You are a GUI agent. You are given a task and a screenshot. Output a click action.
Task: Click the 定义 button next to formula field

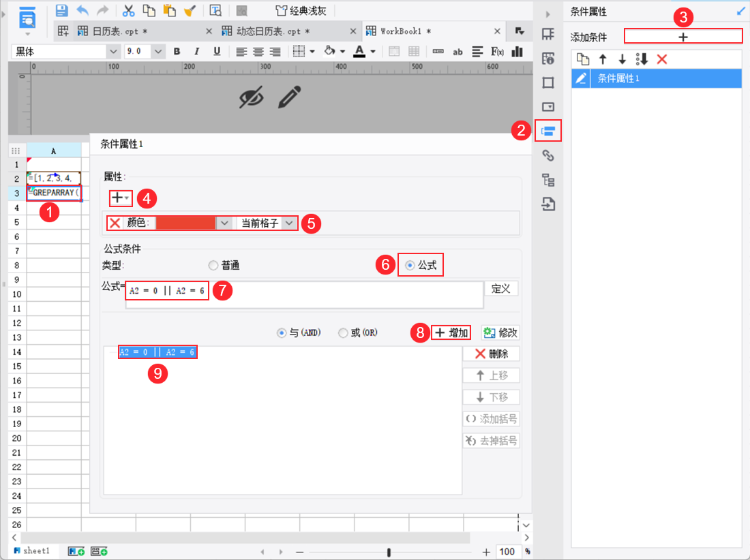click(501, 288)
